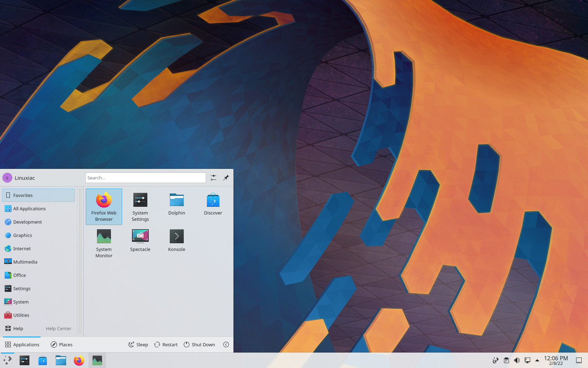Expand hidden system tray icons
This screenshot has height=368, width=588.
coord(537,360)
